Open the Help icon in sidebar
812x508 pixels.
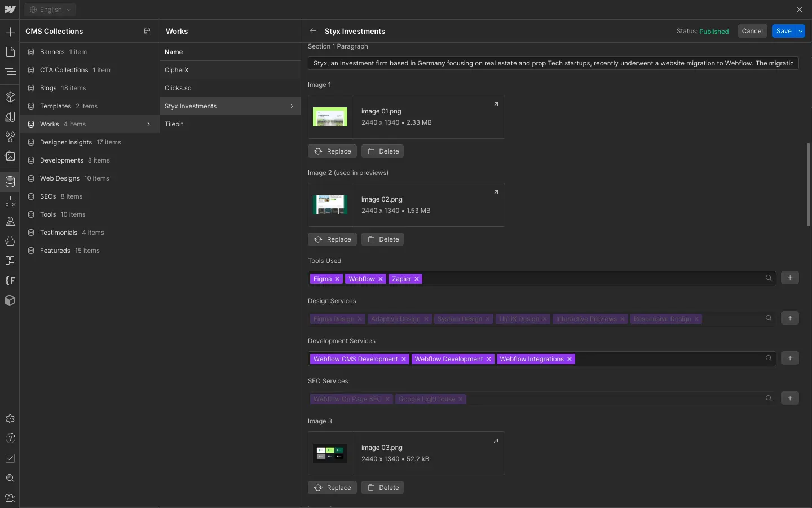point(10,439)
